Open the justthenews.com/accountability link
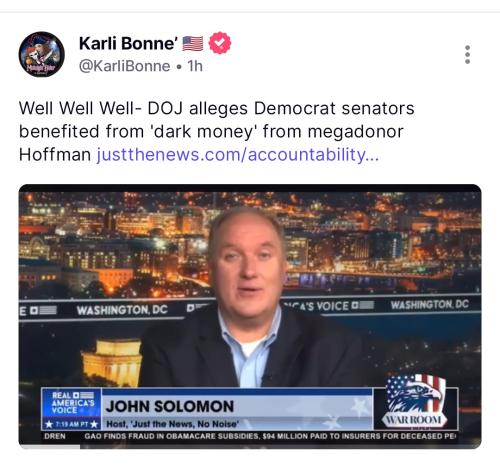The width and height of the screenshot is (500, 471). 238,154
